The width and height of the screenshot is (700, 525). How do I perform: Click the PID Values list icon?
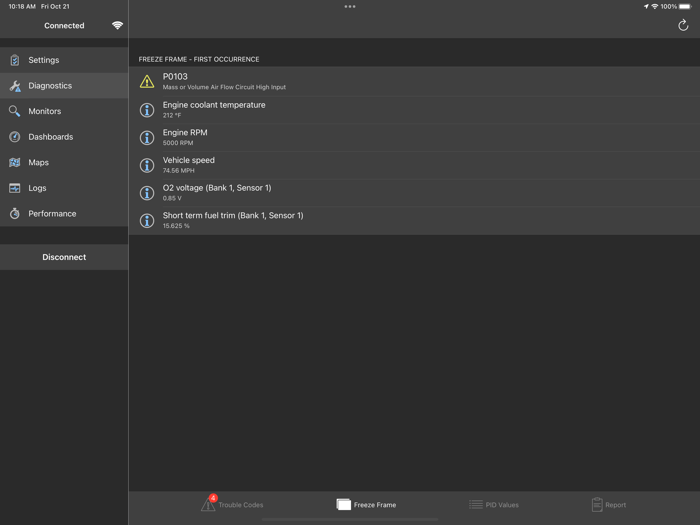pyautogui.click(x=476, y=504)
